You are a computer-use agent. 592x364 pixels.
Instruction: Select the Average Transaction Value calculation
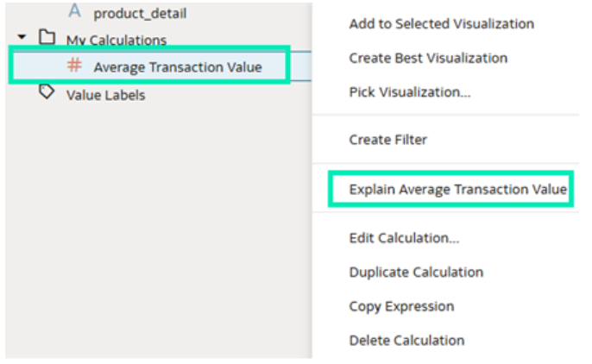(x=178, y=67)
